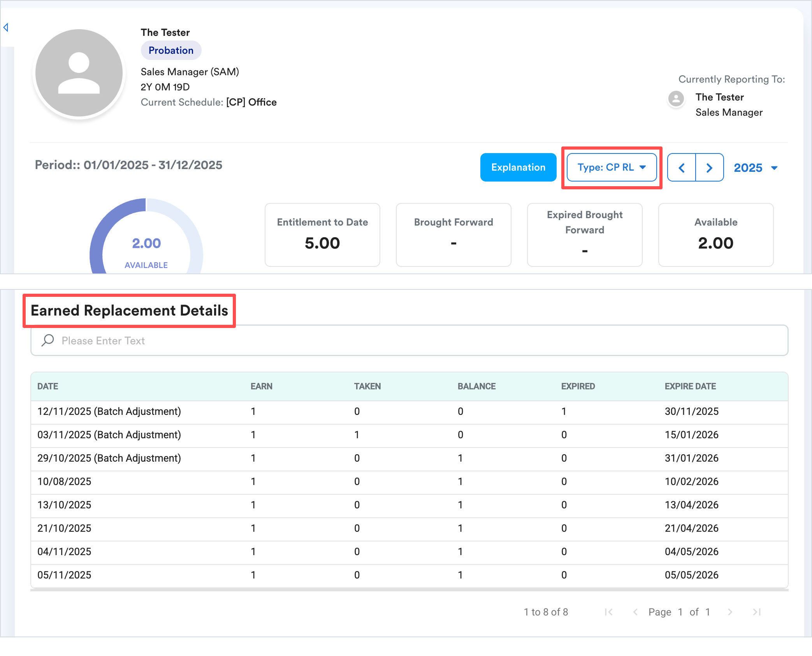Click the reporting manager's small avatar icon
Image resolution: width=812 pixels, height=656 pixels.
(676, 99)
